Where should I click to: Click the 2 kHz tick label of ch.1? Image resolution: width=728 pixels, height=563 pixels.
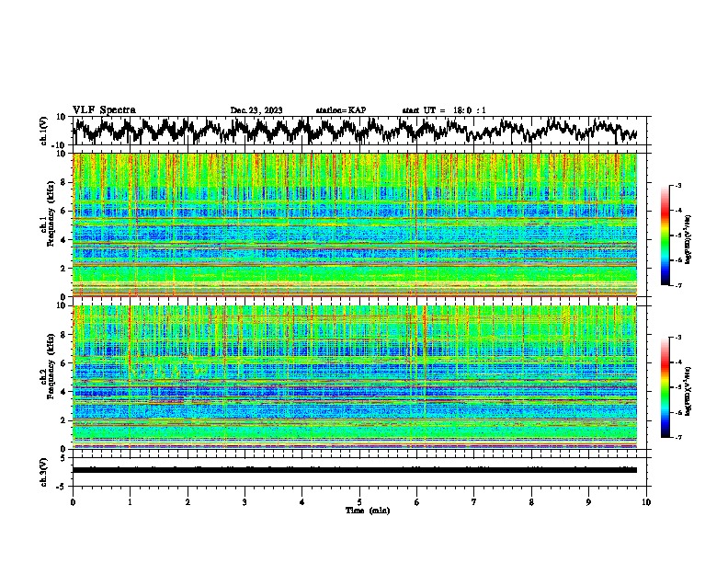click(64, 268)
